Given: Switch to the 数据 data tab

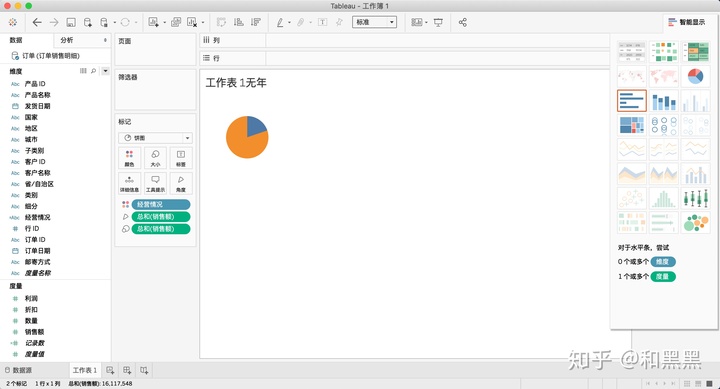Looking at the screenshot, I should click(16, 40).
